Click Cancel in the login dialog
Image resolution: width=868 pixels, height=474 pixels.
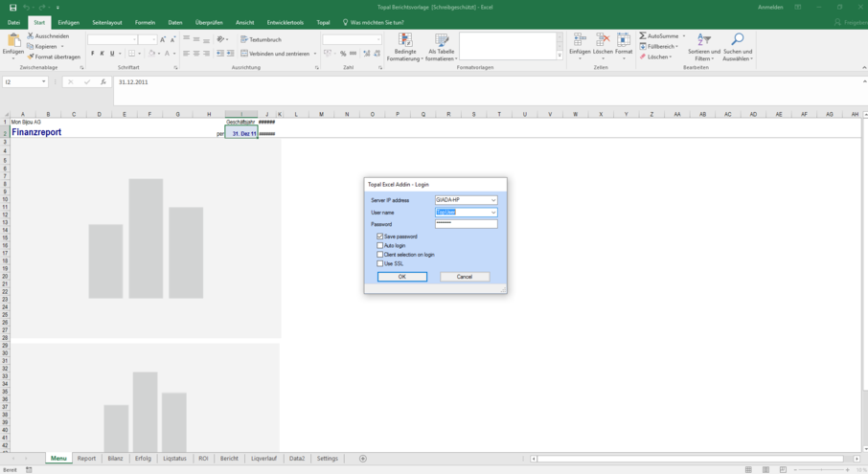click(465, 277)
